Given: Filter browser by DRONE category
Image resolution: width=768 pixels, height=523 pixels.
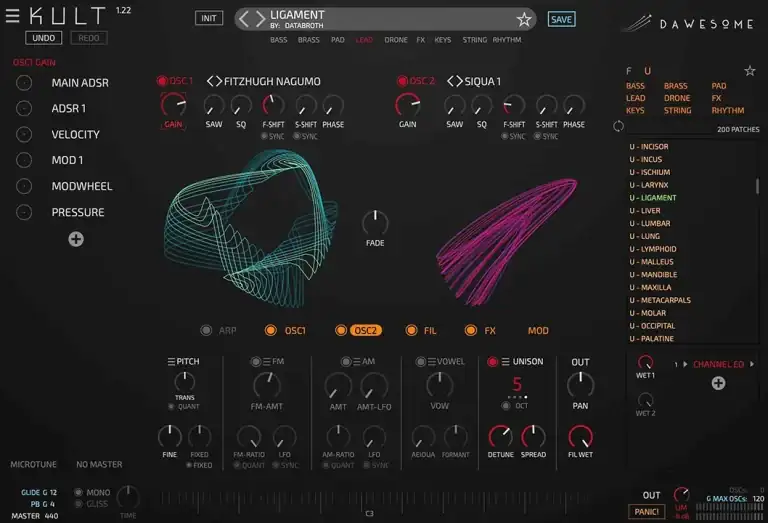Looking at the screenshot, I should coord(677,98).
